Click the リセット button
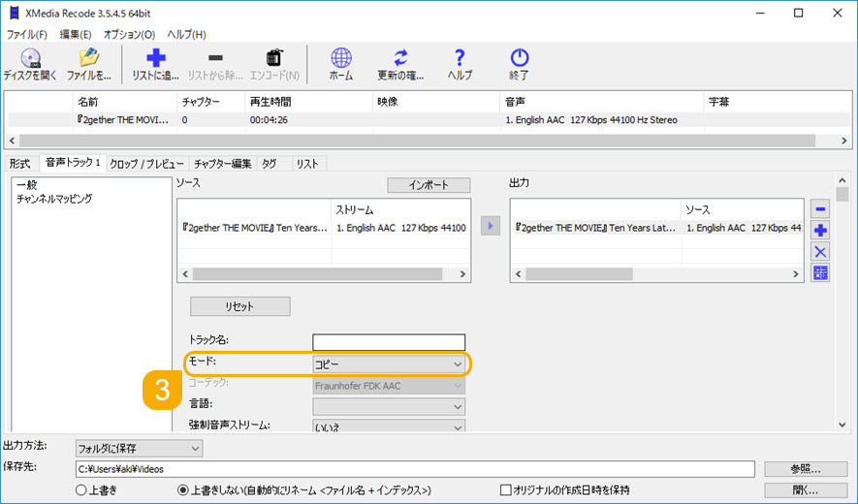This screenshot has width=858, height=504. [240, 306]
